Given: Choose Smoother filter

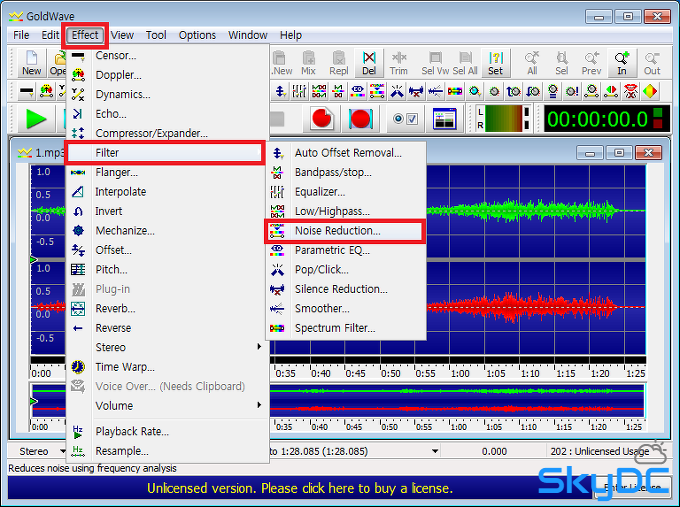Looking at the screenshot, I should (346, 309).
